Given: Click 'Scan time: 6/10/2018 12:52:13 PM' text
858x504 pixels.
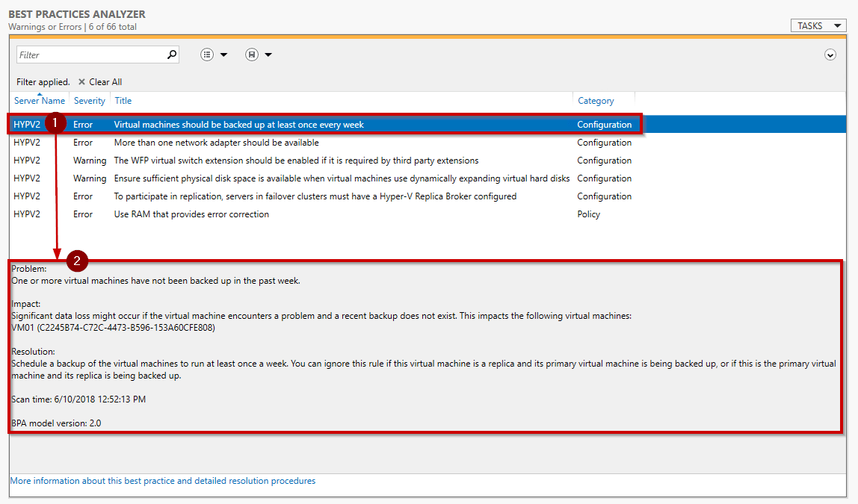Looking at the screenshot, I should pyautogui.click(x=78, y=399).
